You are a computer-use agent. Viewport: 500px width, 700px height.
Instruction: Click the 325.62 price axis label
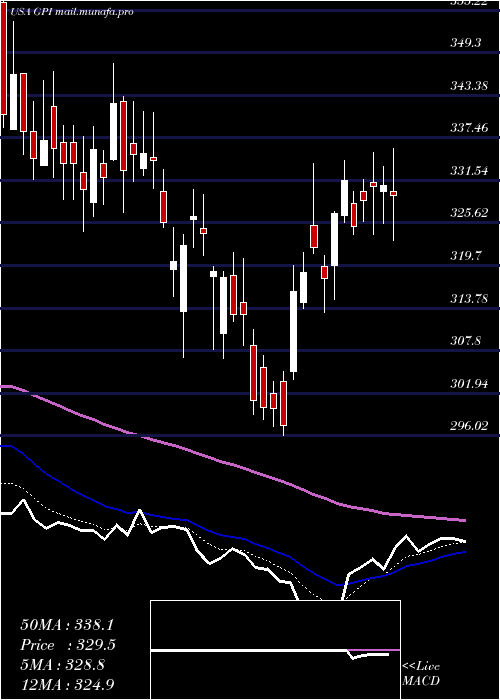(x=469, y=213)
